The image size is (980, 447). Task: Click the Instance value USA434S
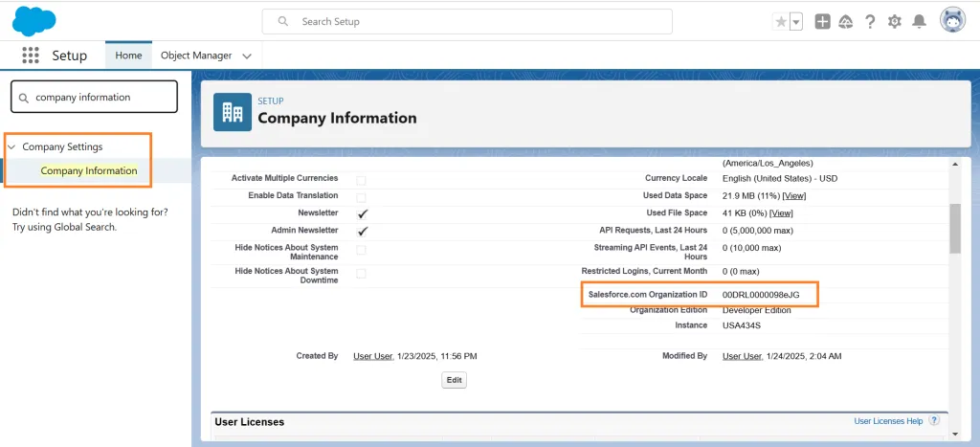(x=742, y=325)
